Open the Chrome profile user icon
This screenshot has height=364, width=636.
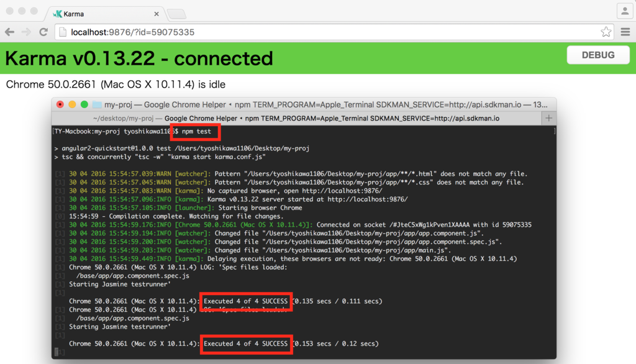[x=625, y=11]
